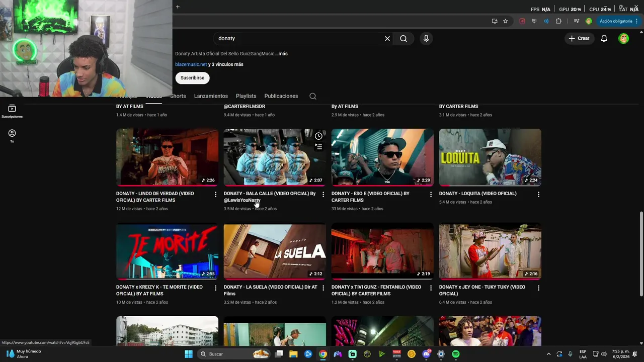
Task: Add BALA CALLE video to queue
Action: 318,147
